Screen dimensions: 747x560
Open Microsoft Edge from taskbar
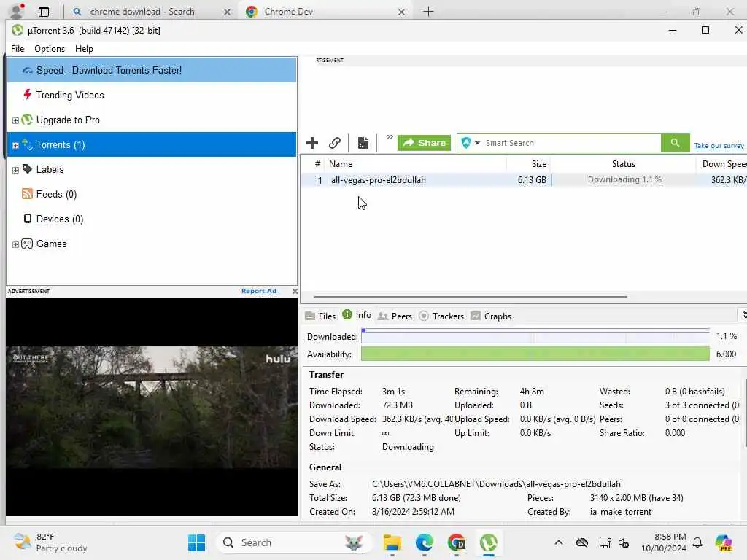(424, 542)
